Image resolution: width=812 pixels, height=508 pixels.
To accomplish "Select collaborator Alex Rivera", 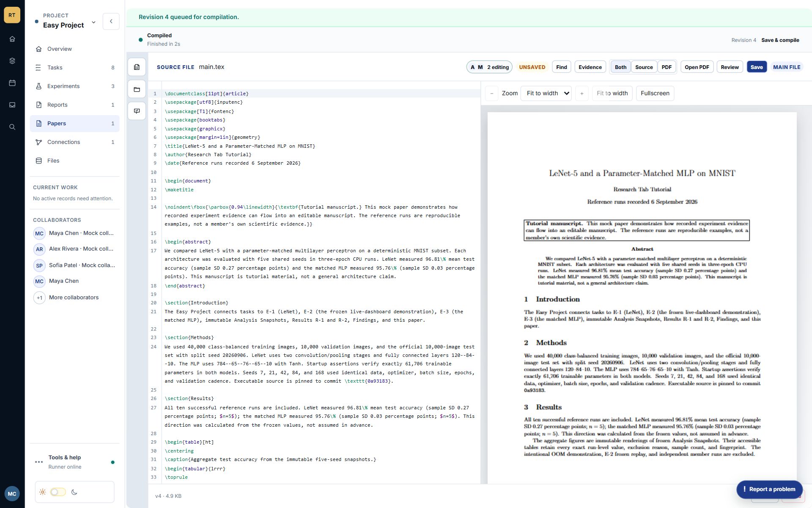I will (74, 249).
